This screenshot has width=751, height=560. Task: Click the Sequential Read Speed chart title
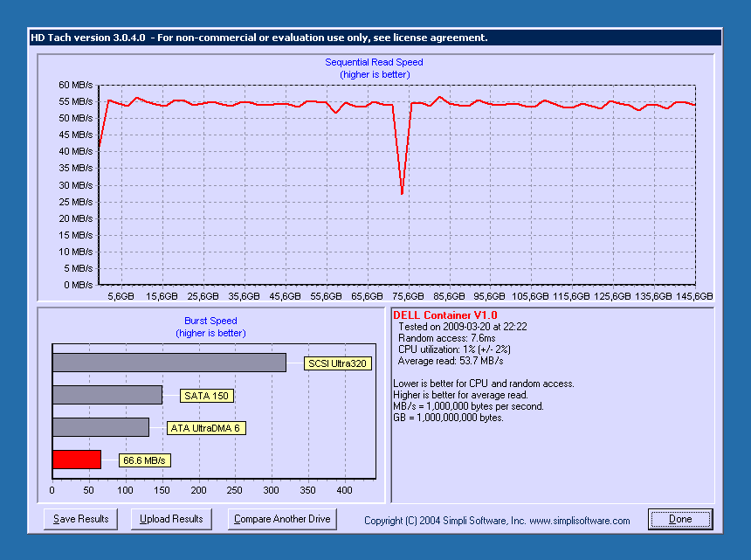374,63
